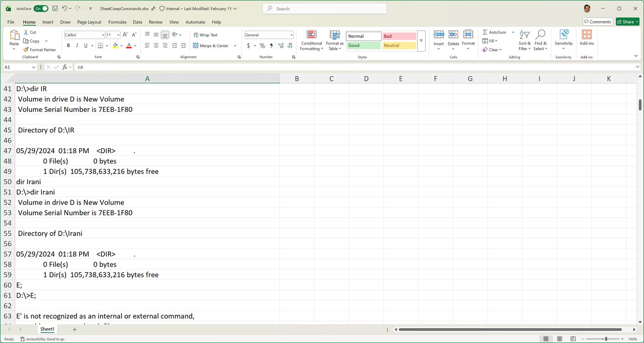
Task: Click the Share button
Action: point(627,21)
